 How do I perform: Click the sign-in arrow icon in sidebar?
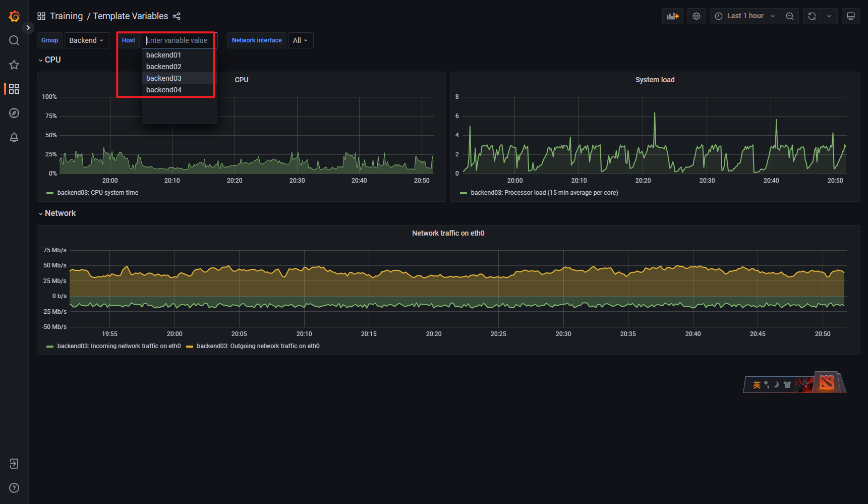pos(14,464)
